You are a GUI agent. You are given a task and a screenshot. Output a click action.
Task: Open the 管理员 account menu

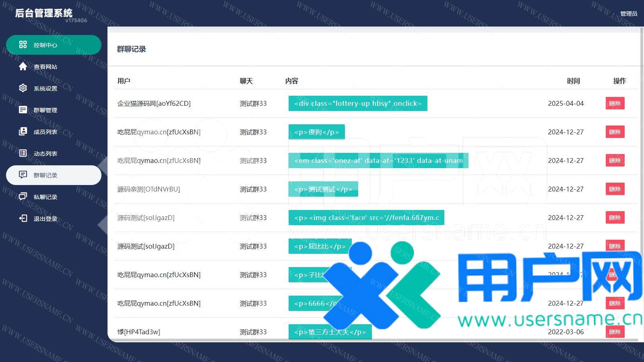628,14
